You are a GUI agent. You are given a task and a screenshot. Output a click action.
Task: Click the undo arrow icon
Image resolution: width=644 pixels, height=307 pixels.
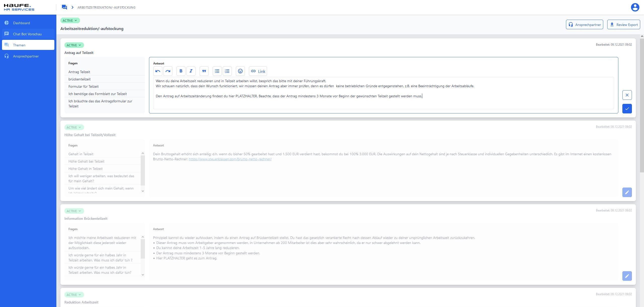(158, 71)
